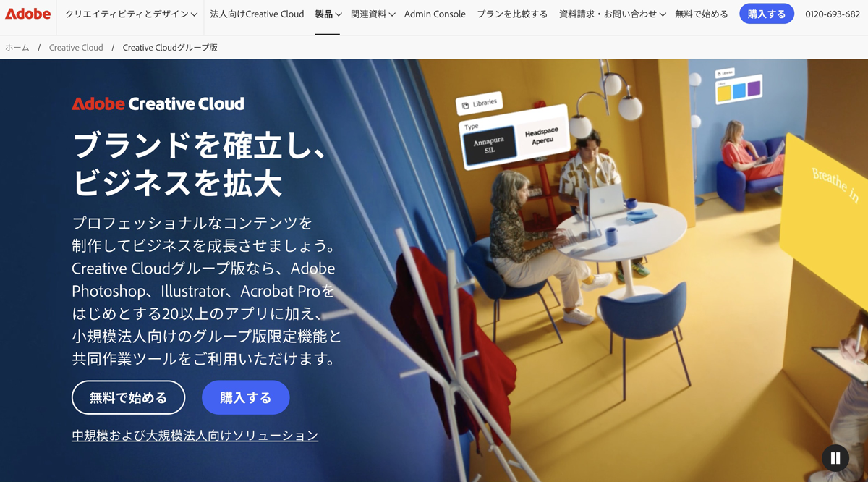Click the Adobe Creative Cloud hero logo
The height and width of the screenshot is (482, 868).
point(158,103)
